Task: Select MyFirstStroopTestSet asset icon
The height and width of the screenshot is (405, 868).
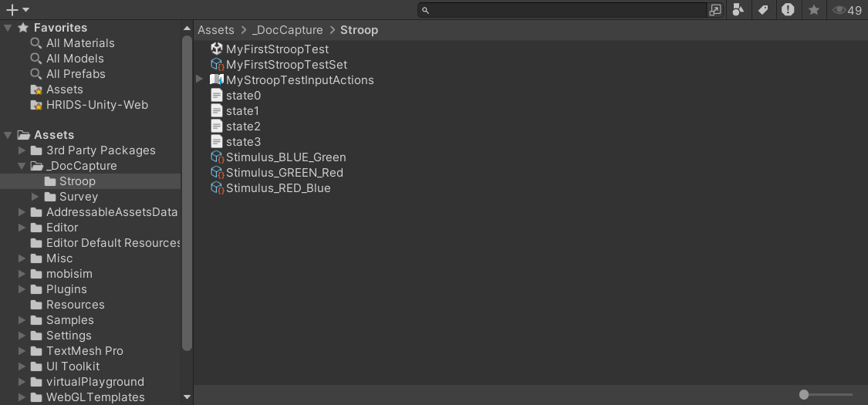Action: click(217, 64)
